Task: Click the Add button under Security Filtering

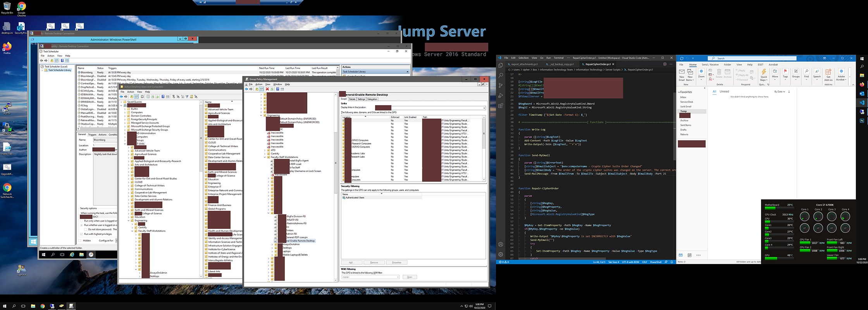Action: [x=352, y=262]
